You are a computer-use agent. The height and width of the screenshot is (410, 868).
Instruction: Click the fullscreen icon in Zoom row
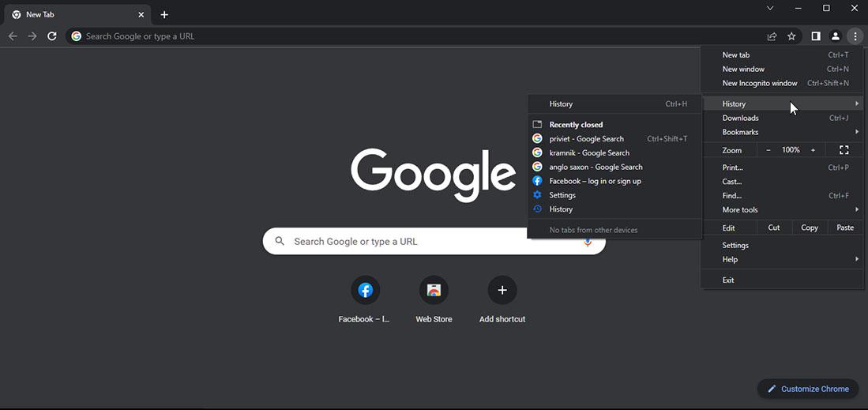(x=844, y=150)
